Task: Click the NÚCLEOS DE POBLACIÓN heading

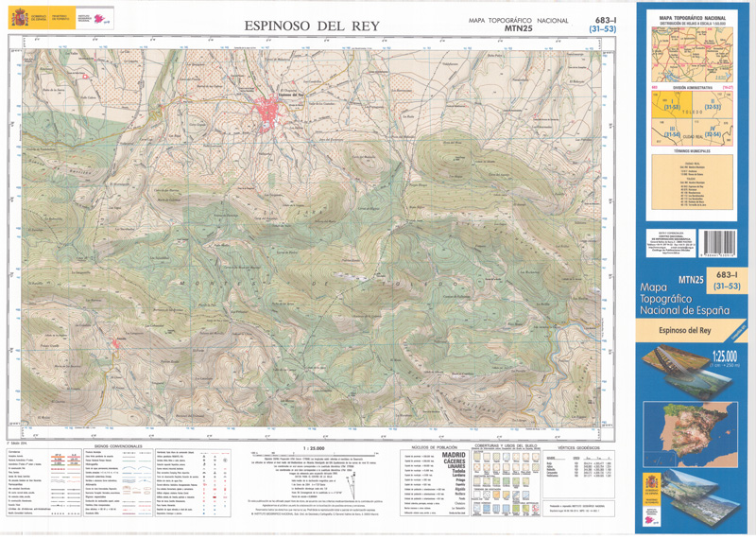Action: 435,448
